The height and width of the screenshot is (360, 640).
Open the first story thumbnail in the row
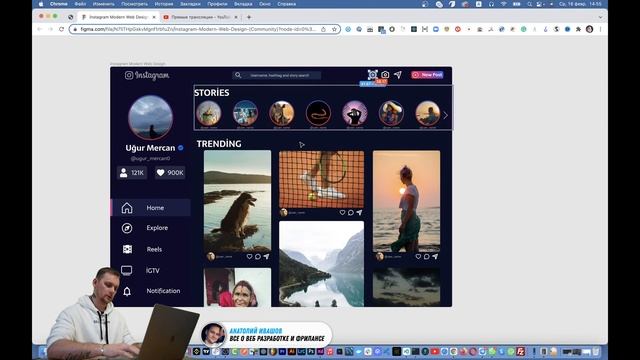pyautogui.click(x=209, y=113)
